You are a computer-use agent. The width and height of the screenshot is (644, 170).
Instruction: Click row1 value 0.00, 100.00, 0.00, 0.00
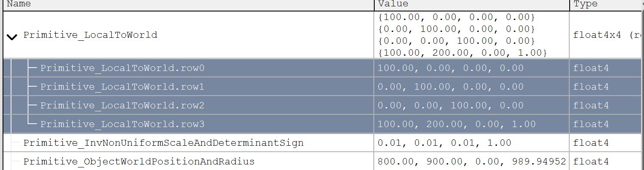(450, 87)
